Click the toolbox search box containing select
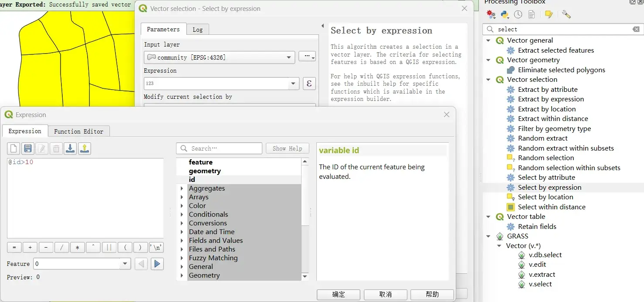 point(562,29)
